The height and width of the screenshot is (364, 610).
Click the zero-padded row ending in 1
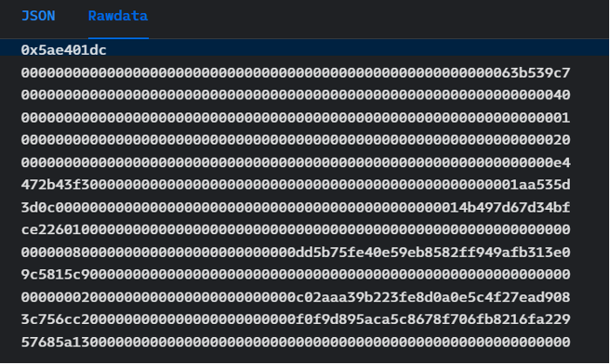[295, 118]
